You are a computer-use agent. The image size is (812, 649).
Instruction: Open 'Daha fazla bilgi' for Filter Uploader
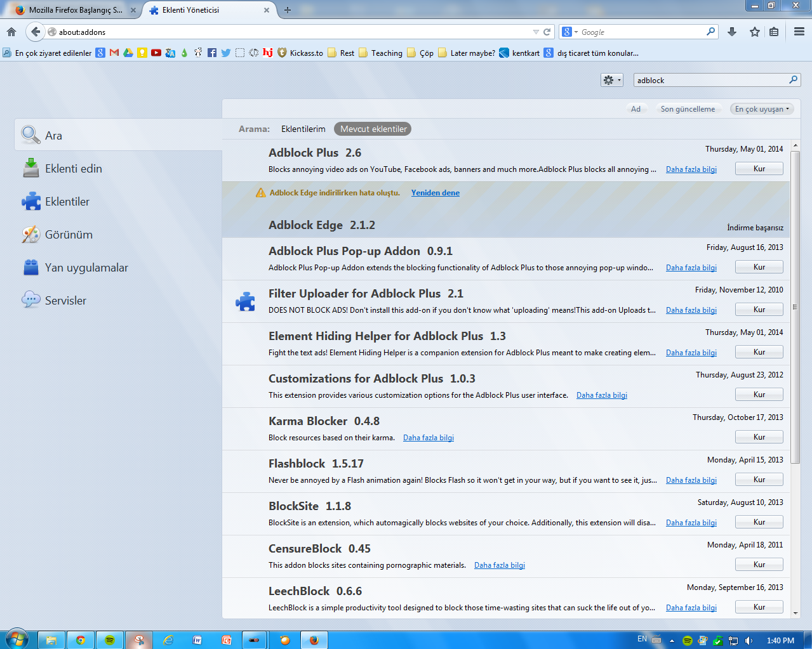pos(691,310)
